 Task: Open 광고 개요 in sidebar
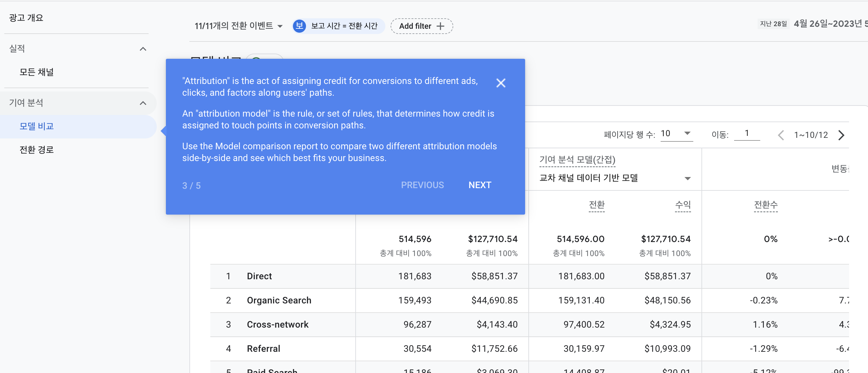(26, 18)
